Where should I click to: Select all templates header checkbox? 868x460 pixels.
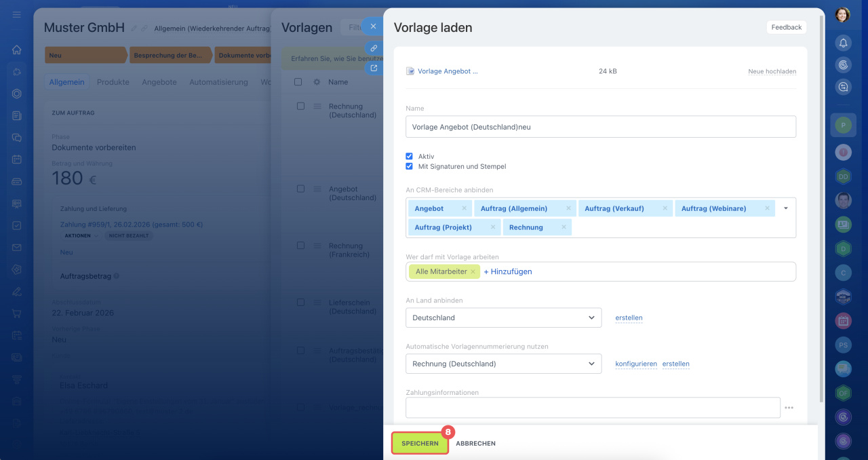pyautogui.click(x=298, y=82)
